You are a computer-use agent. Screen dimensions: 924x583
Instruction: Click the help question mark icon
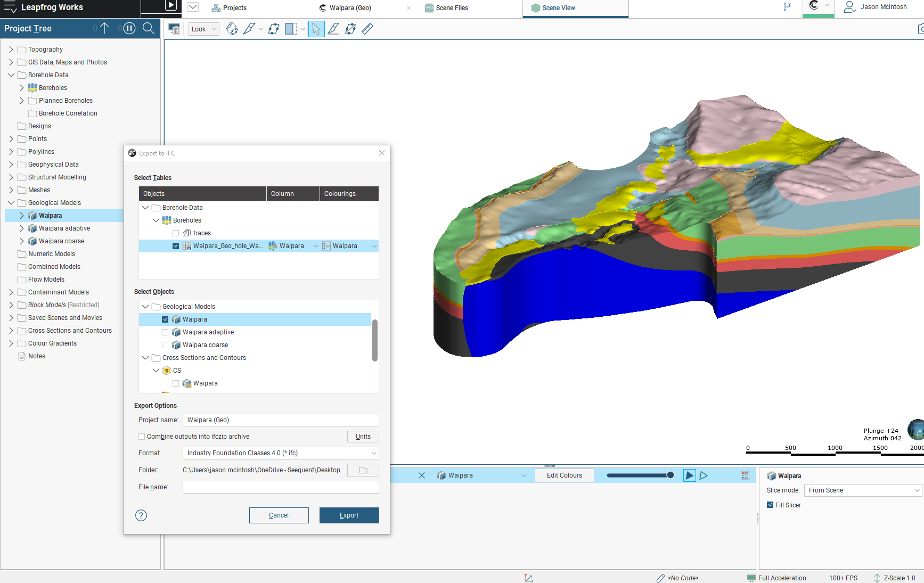point(141,515)
